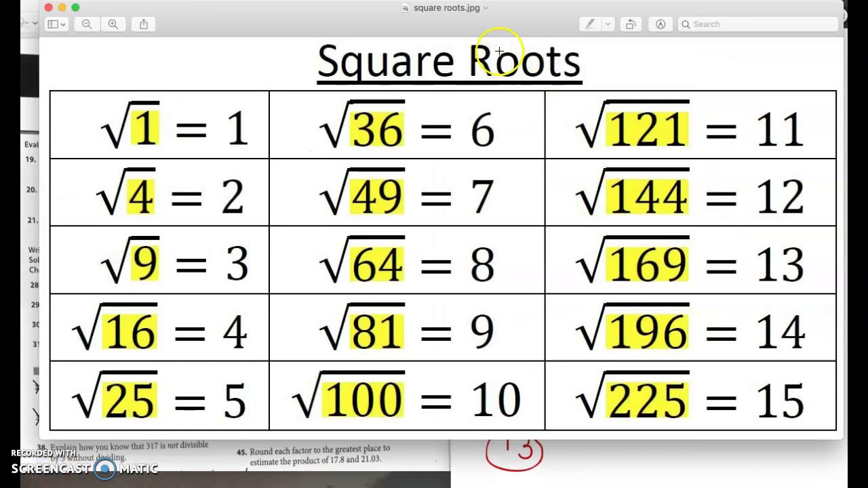Click the jpg file proxy icon in title

pos(406,8)
